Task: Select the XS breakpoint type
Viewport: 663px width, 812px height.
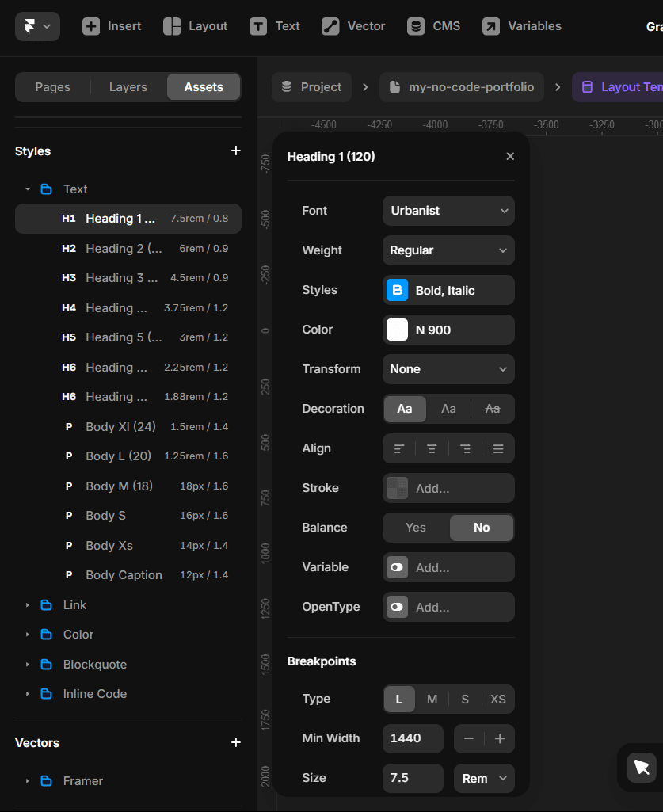Action: point(498,699)
